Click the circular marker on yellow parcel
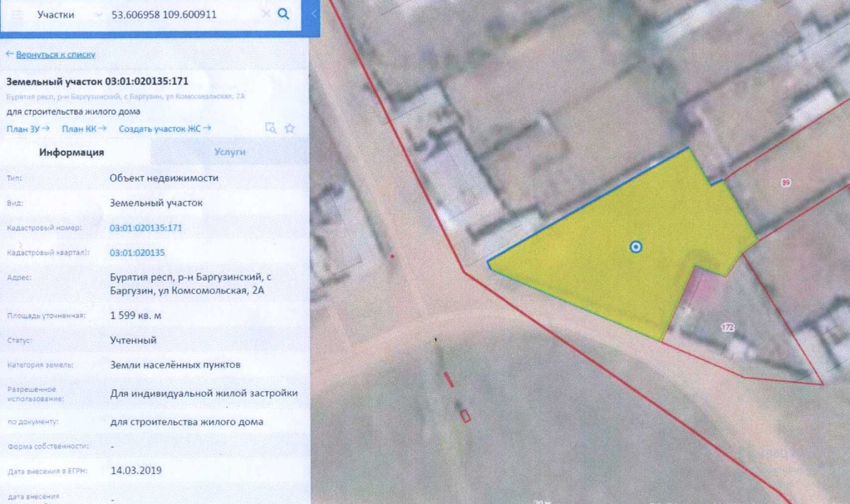Image resolution: width=850 pixels, height=504 pixels. tap(636, 246)
